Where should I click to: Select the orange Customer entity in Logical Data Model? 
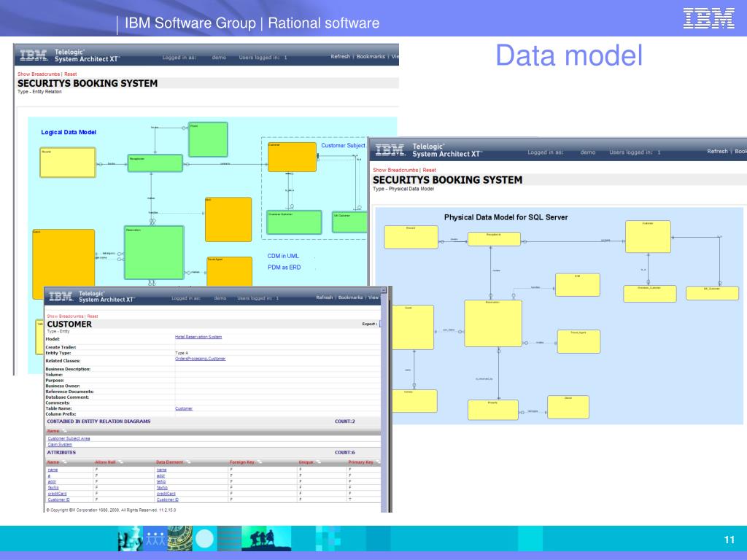coord(292,157)
